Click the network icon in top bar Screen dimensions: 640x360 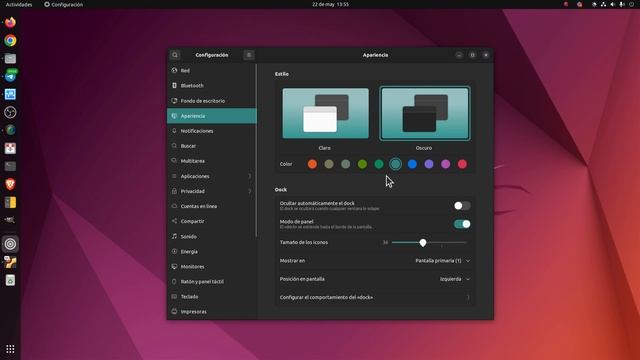pyautogui.click(x=603, y=4)
